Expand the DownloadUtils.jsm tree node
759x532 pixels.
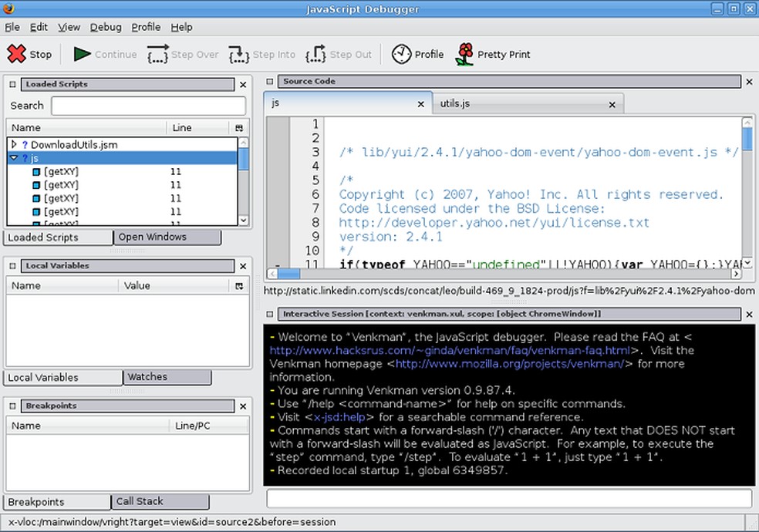(x=14, y=144)
